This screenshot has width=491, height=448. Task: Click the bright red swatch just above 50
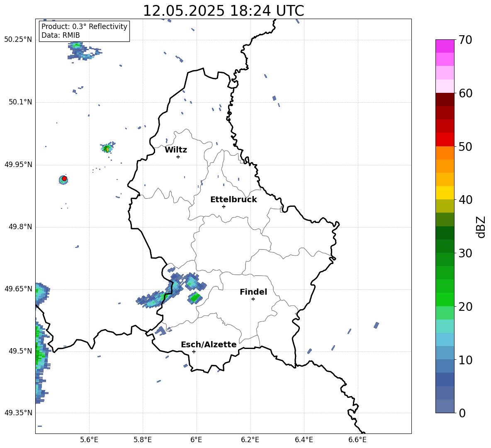point(445,140)
